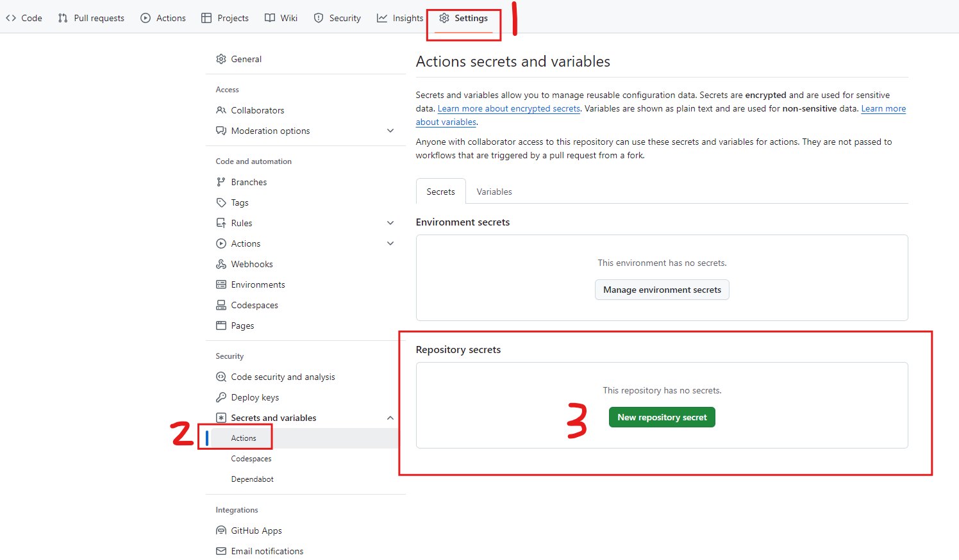Open the Insights tab
Screen dimensions: 959x560
[x=400, y=18]
